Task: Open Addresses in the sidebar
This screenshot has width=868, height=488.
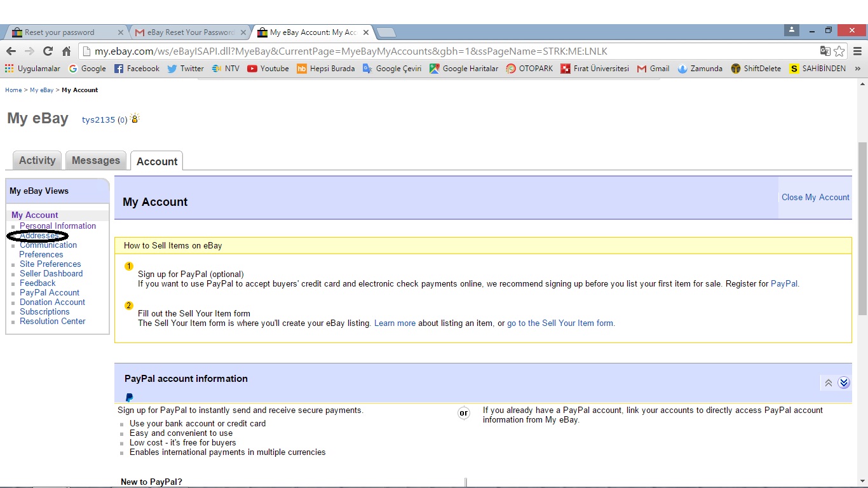Action: click(39, 236)
